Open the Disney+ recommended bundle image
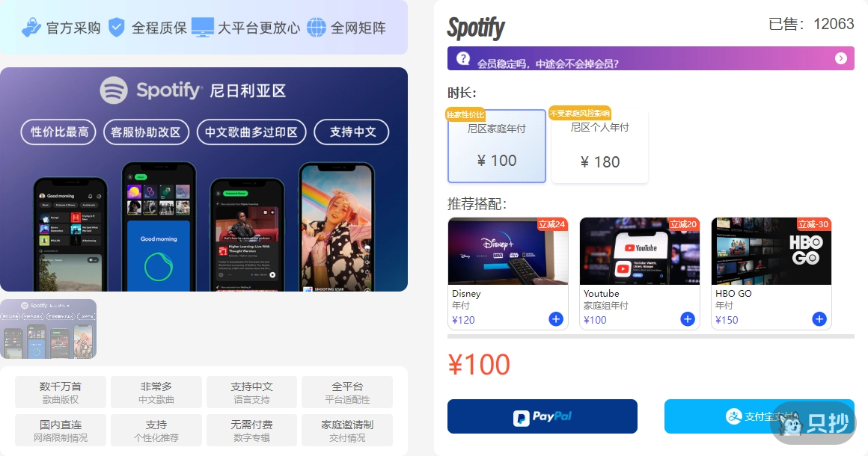The height and width of the screenshot is (456, 868). (x=507, y=251)
